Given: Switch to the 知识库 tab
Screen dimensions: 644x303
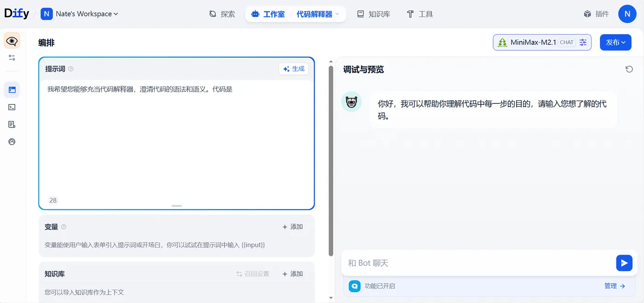Looking at the screenshot, I should (374, 14).
